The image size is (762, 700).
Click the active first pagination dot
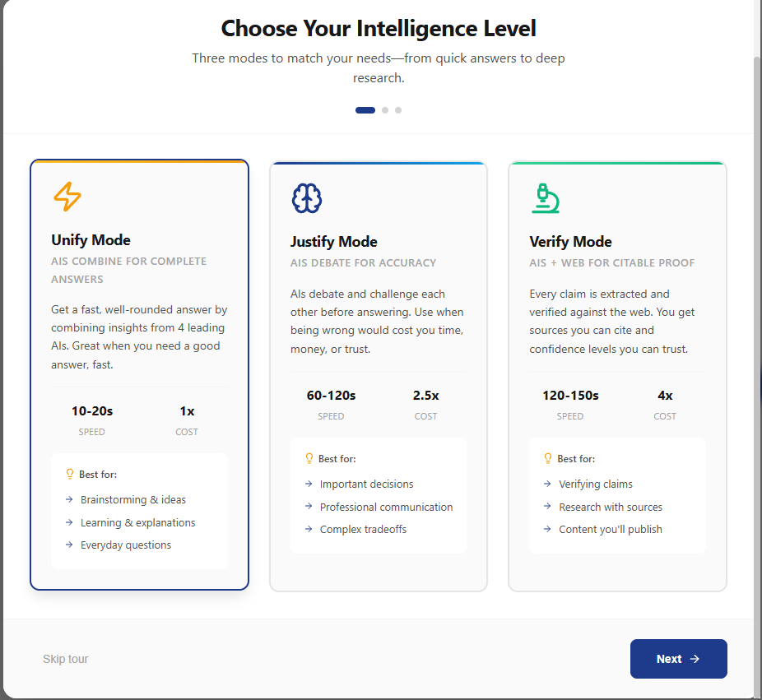tap(365, 109)
